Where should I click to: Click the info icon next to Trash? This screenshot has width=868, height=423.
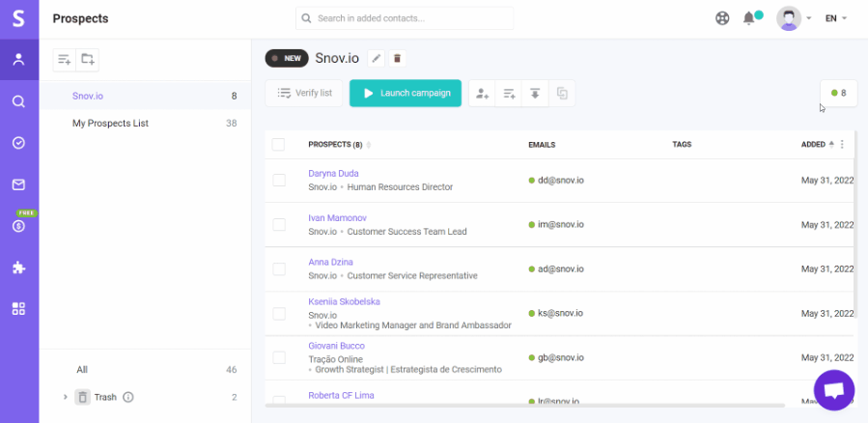click(128, 397)
